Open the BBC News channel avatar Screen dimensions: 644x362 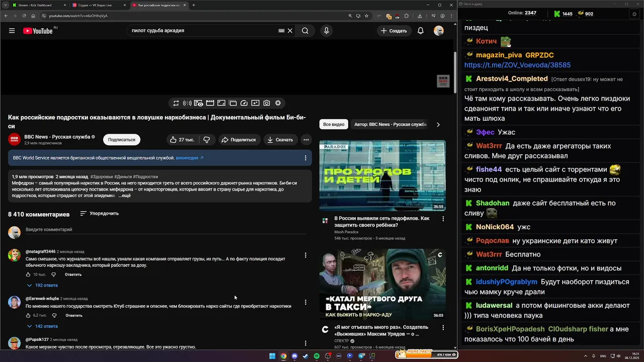click(14, 140)
